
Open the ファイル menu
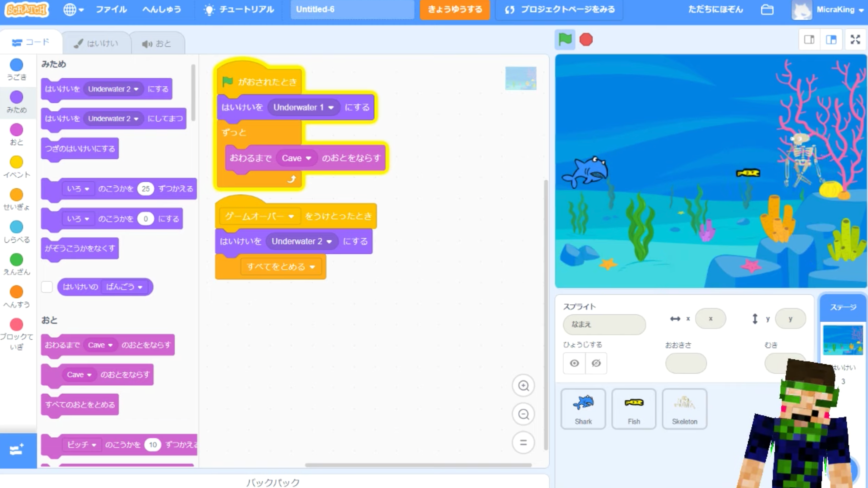coord(111,10)
